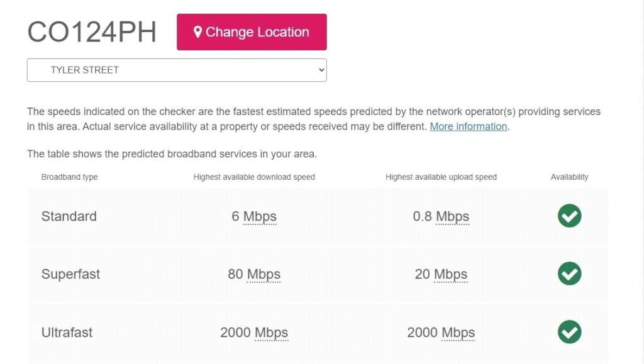Click the Availability column header
644x364 pixels.
569,177
